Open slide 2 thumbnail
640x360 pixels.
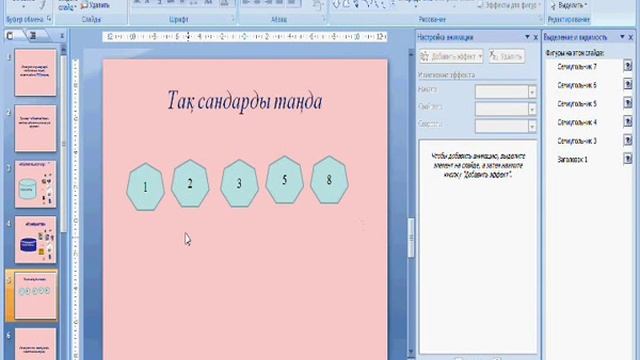36,128
